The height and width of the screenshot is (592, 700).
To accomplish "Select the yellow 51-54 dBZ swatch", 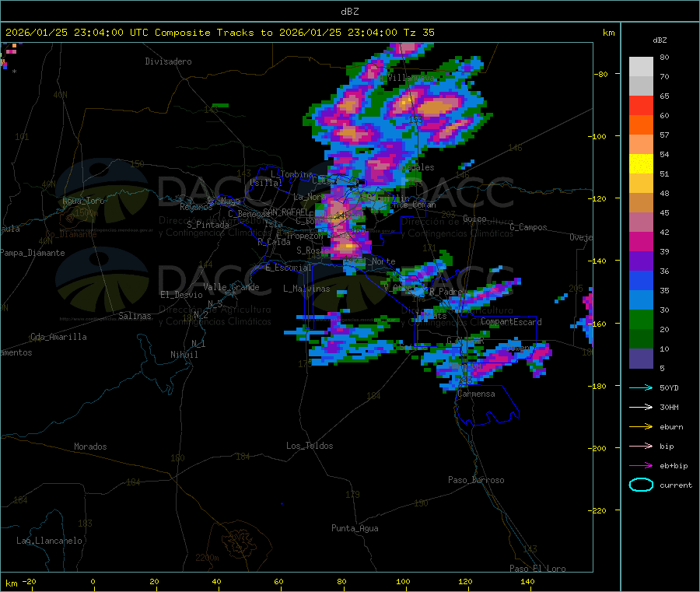I will pyautogui.click(x=641, y=164).
